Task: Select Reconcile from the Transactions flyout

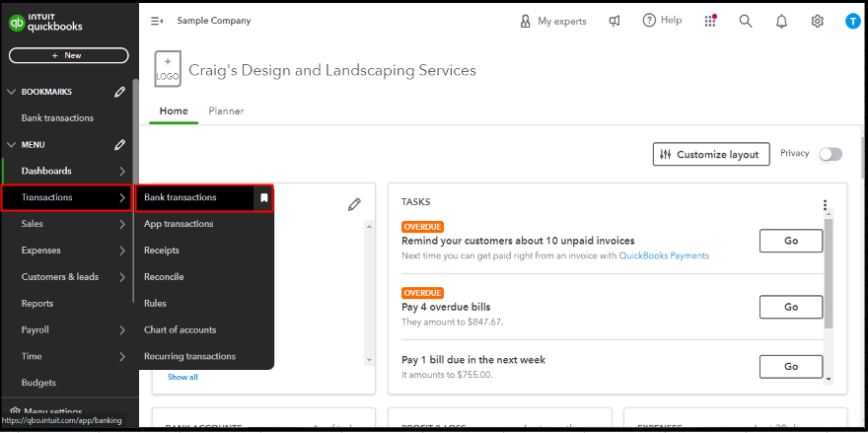Action: point(164,277)
